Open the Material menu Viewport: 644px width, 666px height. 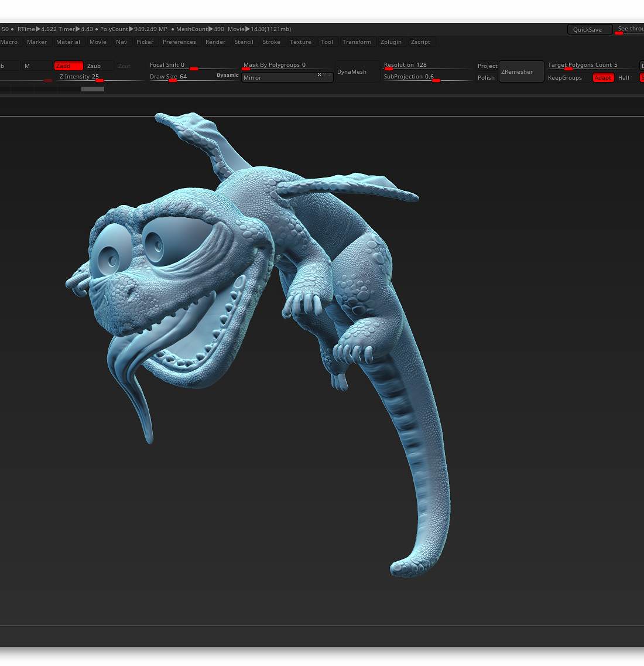[x=68, y=42]
